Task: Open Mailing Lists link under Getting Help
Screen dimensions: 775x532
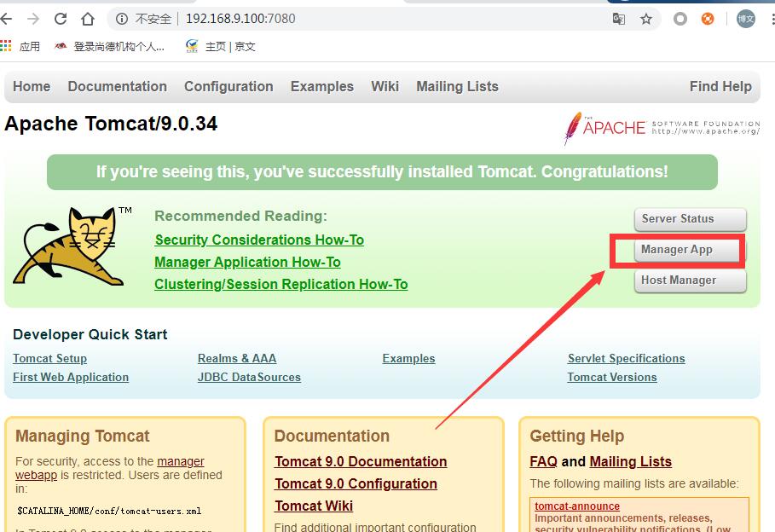Action: (630, 462)
